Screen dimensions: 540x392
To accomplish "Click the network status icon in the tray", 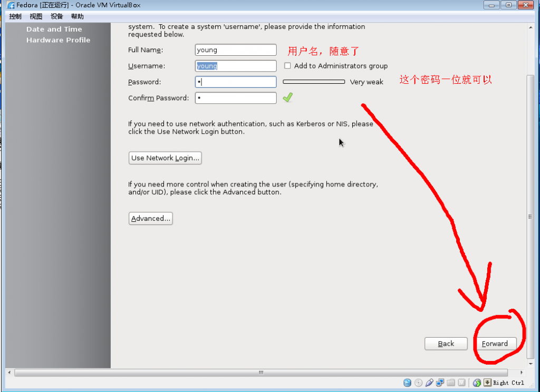I will pos(440,383).
